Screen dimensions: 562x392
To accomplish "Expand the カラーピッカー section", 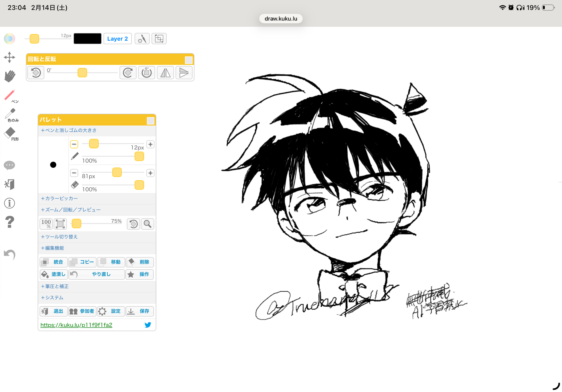I will coord(59,198).
